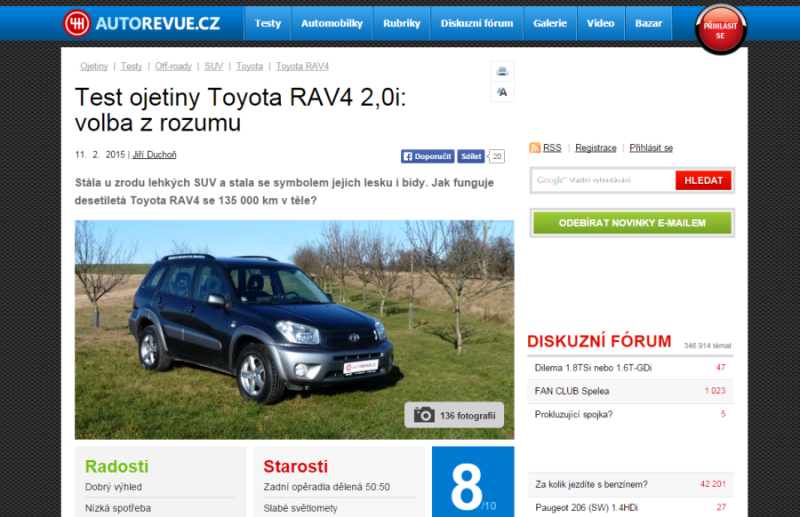Click the 8/10 rating score box
800x517 pixels.
coord(473,482)
